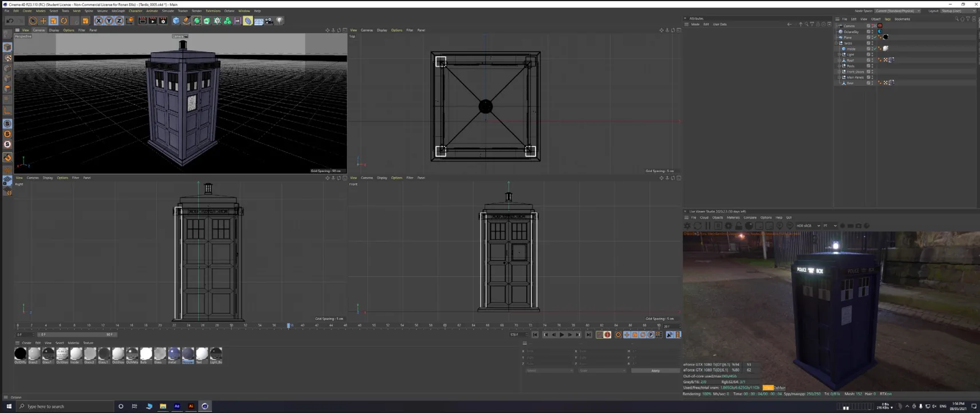Open the Octane menu in menu bar
The width and height of the screenshot is (980, 413).
coord(229,11)
